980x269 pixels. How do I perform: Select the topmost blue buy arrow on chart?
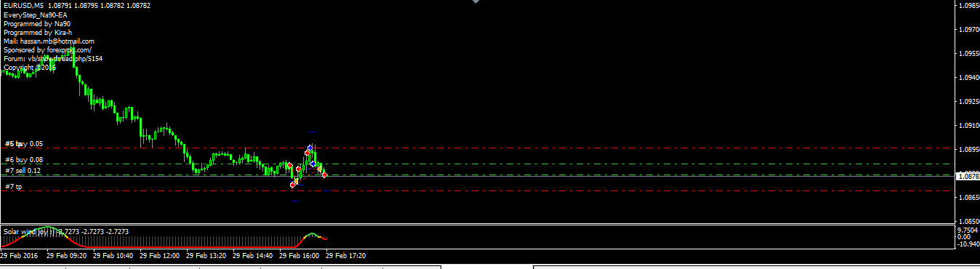[x=310, y=148]
